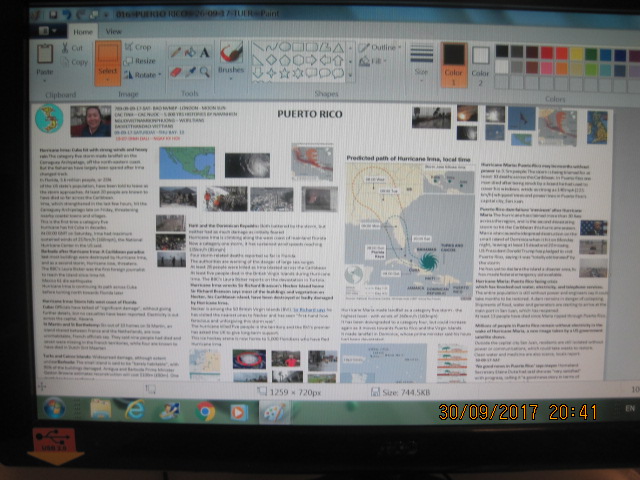Viewport: 640px width, 480px height.
Task: Click the globe logo image on canvas
Action: coord(49,118)
